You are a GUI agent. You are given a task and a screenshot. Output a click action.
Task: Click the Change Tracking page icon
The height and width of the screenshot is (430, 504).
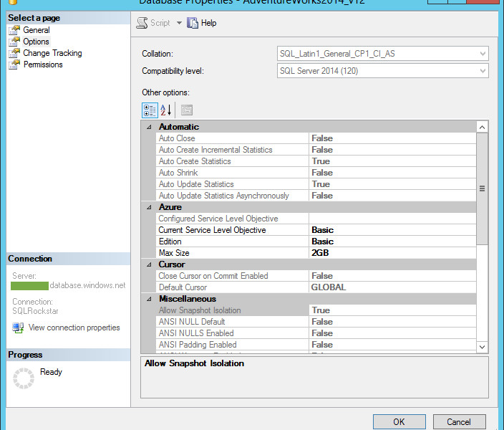click(14, 53)
